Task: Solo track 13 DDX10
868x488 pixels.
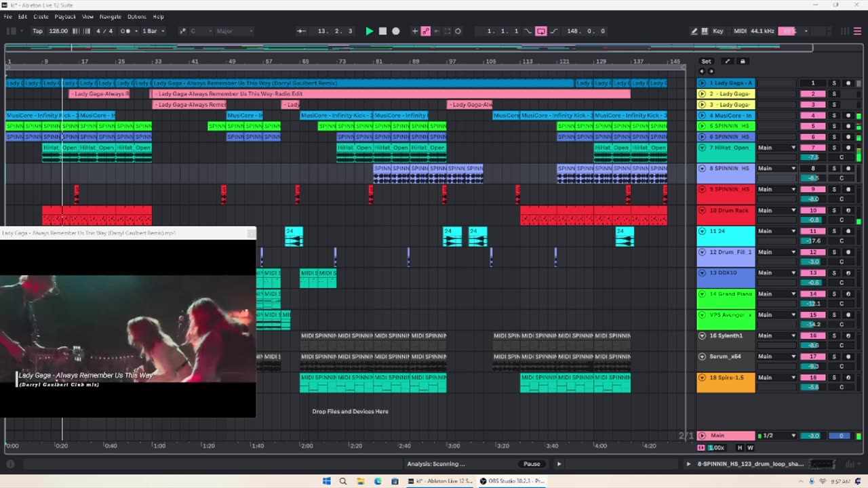Action: pos(835,273)
